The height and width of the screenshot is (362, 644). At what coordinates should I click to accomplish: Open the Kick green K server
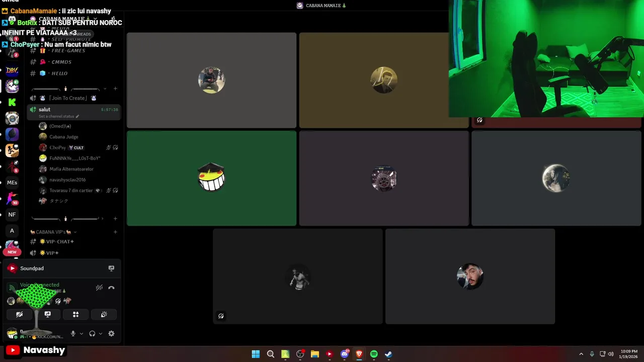(12, 103)
